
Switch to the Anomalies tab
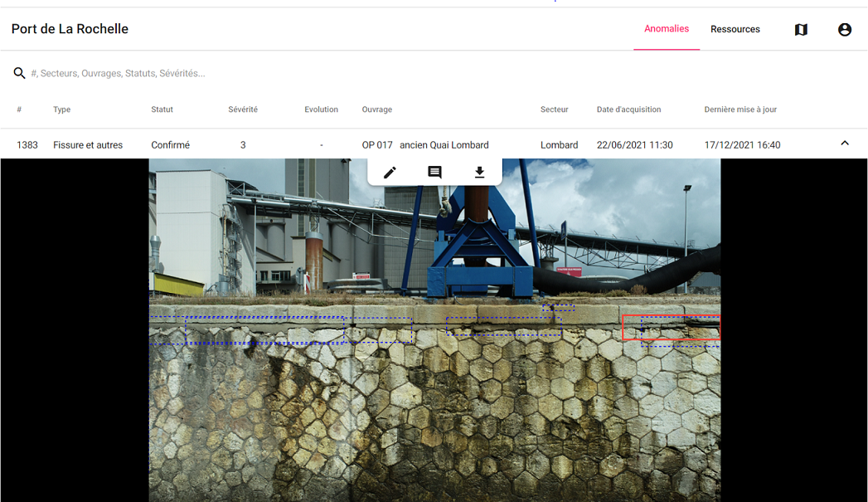pyautogui.click(x=667, y=29)
